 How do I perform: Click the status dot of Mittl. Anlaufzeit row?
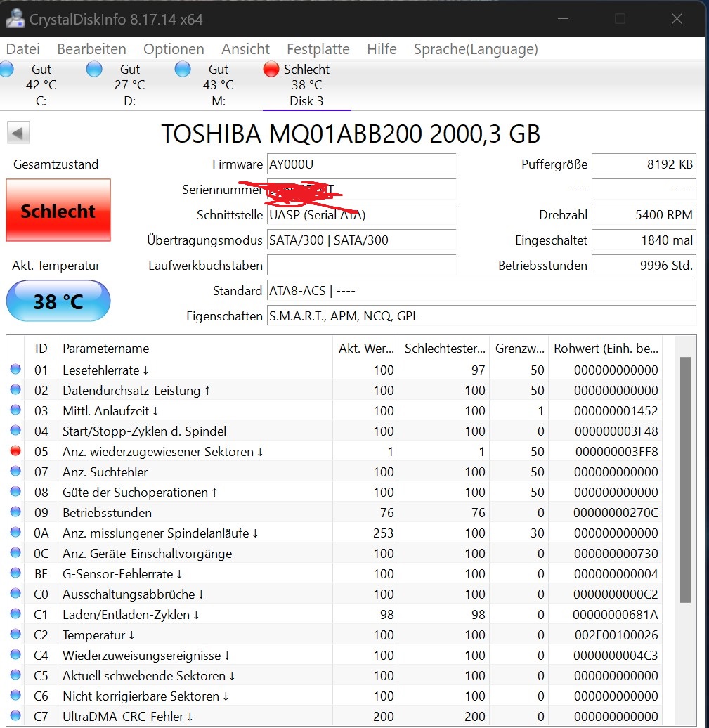tap(15, 410)
